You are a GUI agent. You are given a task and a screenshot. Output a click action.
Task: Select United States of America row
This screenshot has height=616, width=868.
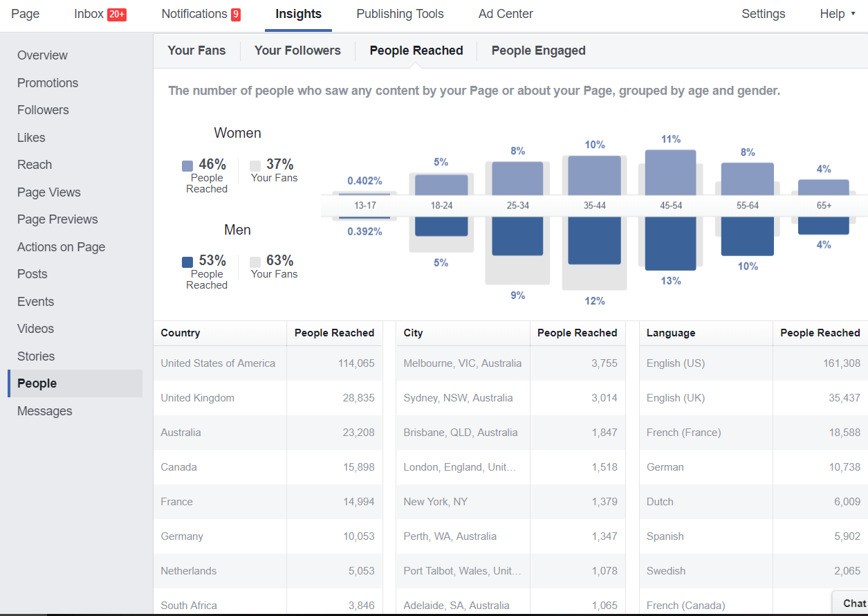(267, 363)
